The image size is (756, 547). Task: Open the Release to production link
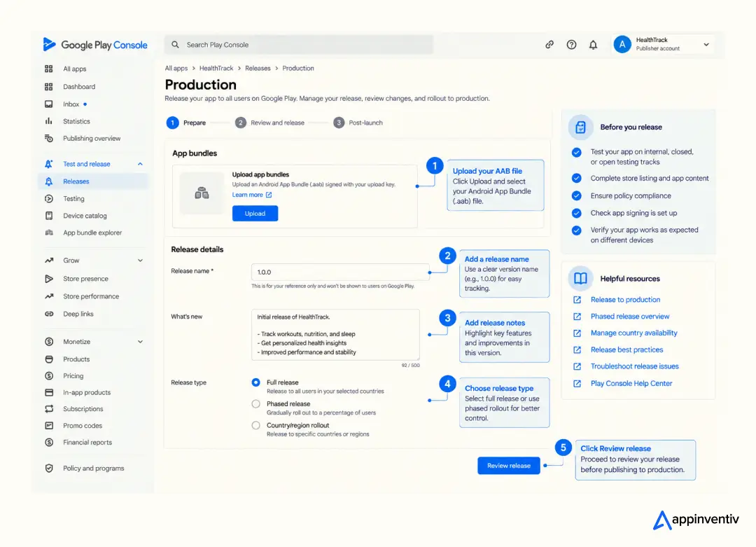(625, 300)
